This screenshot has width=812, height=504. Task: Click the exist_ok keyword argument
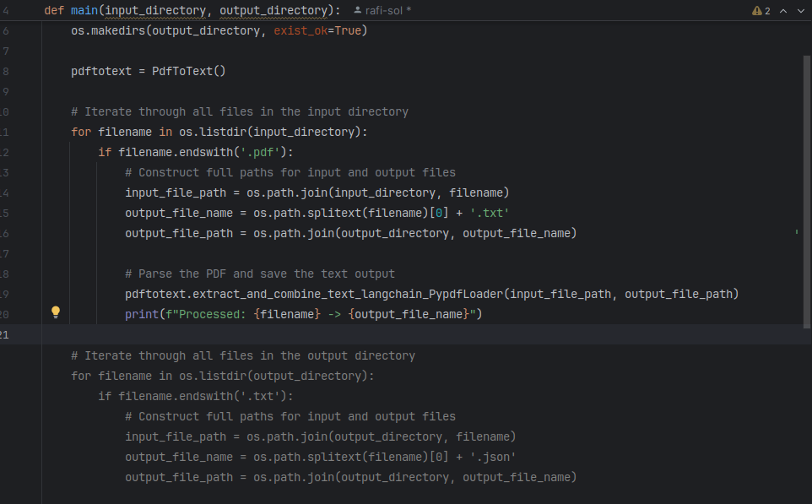click(x=300, y=30)
